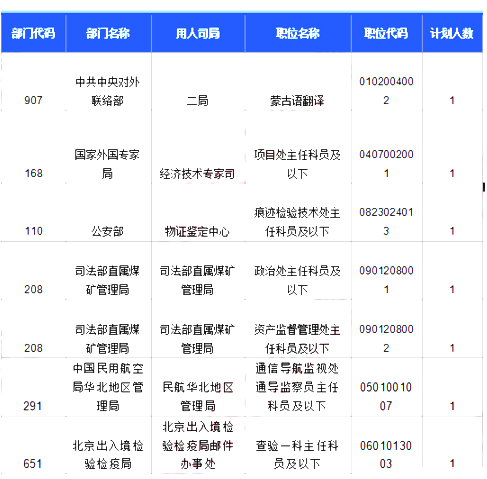
Task: Click the 部门名称 column header
Action: click(x=108, y=33)
